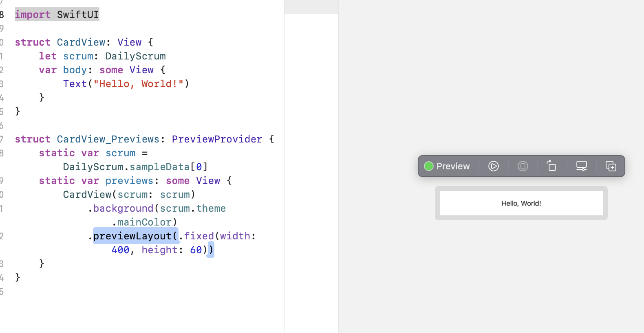Image resolution: width=644 pixels, height=333 pixels.
Task: Start Live Preview with the play icon
Action: [494, 166]
